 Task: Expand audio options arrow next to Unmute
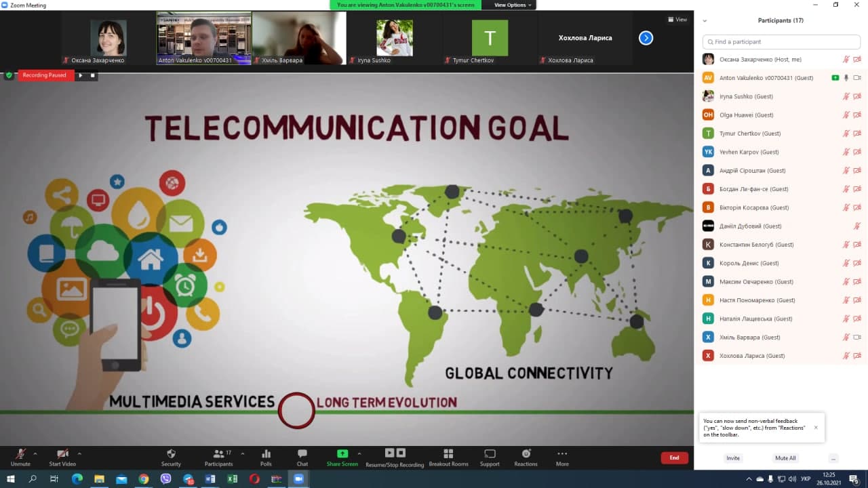(35, 453)
